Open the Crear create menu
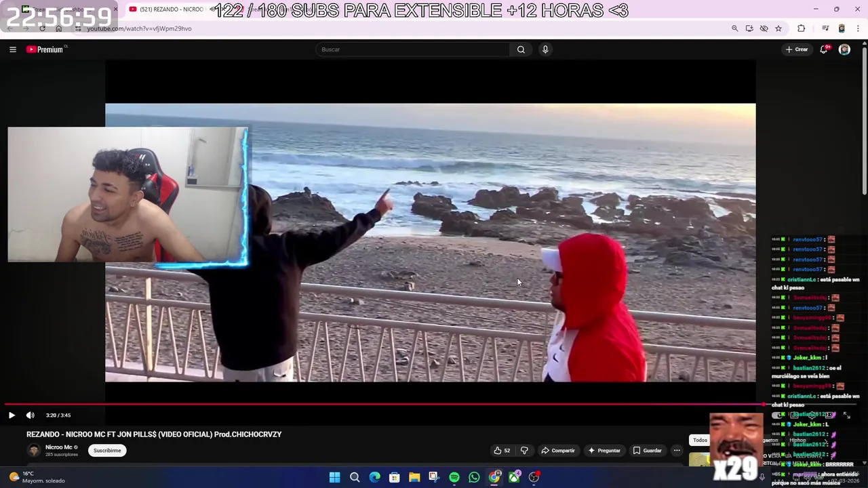 click(x=797, y=49)
